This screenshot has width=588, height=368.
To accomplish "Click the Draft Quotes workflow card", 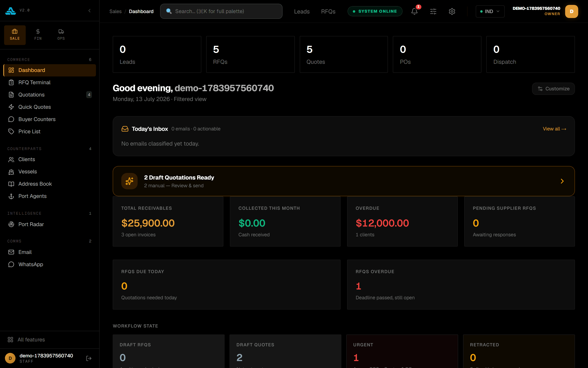I will tap(285, 351).
